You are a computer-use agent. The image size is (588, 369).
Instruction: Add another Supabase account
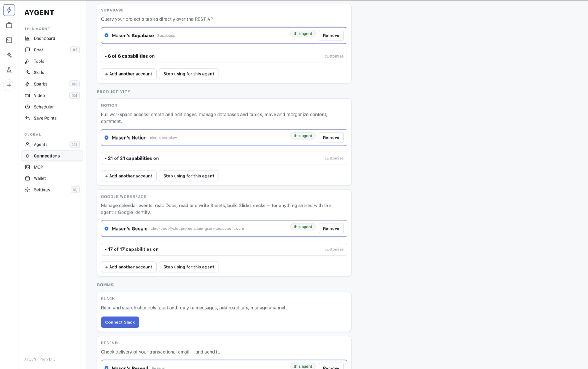pyautogui.click(x=129, y=74)
